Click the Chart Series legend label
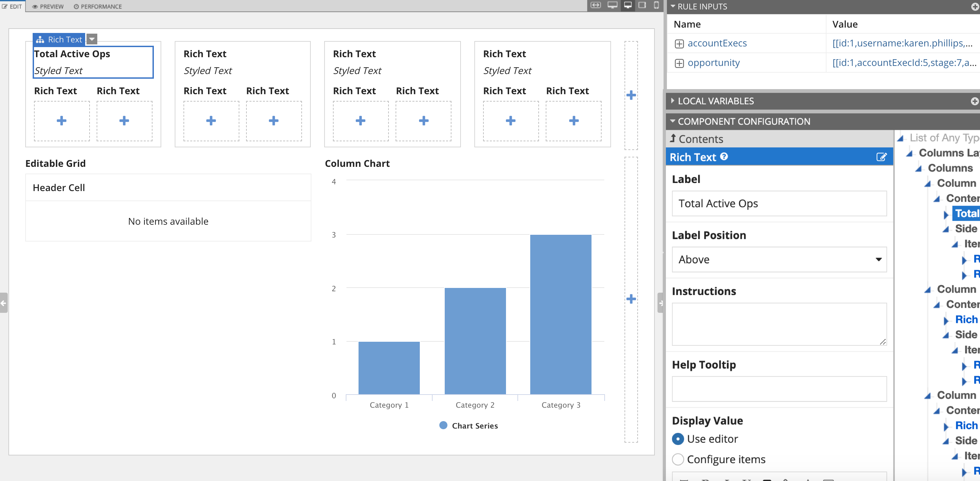This screenshot has width=980, height=481. pyautogui.click(x=475, y=425)
